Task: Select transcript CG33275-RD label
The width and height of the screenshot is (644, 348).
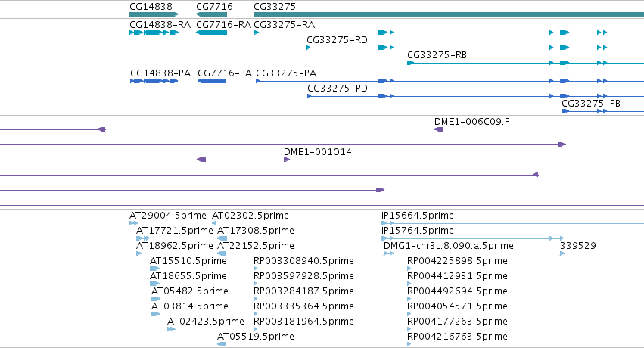Action: coord(338,40)
